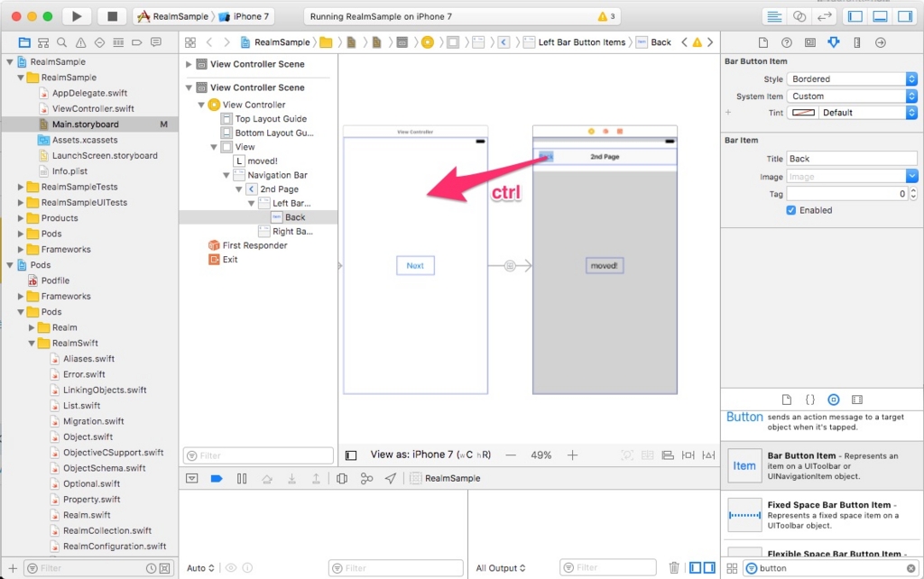
Task: Open the Report navigator
Action: point(156,42)
